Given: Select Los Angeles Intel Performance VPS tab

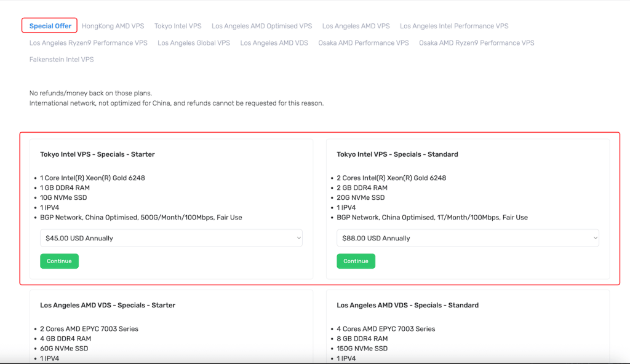Looking at the screenshot, I should [x=454, y=26].
